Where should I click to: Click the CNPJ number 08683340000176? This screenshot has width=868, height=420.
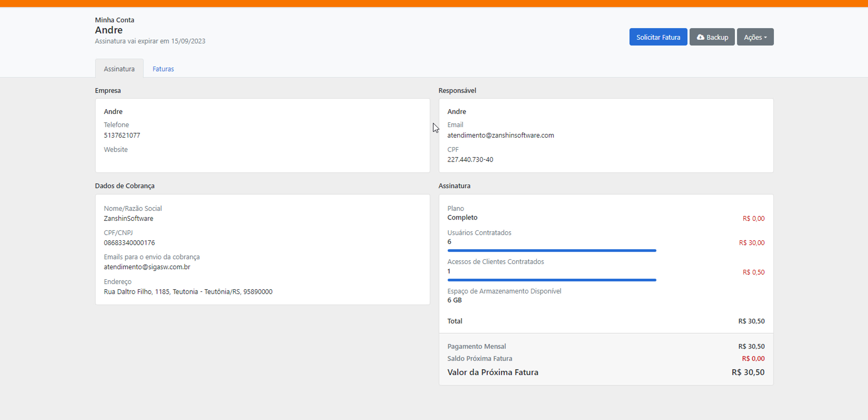pyautogui.click(x=129, y=243)
